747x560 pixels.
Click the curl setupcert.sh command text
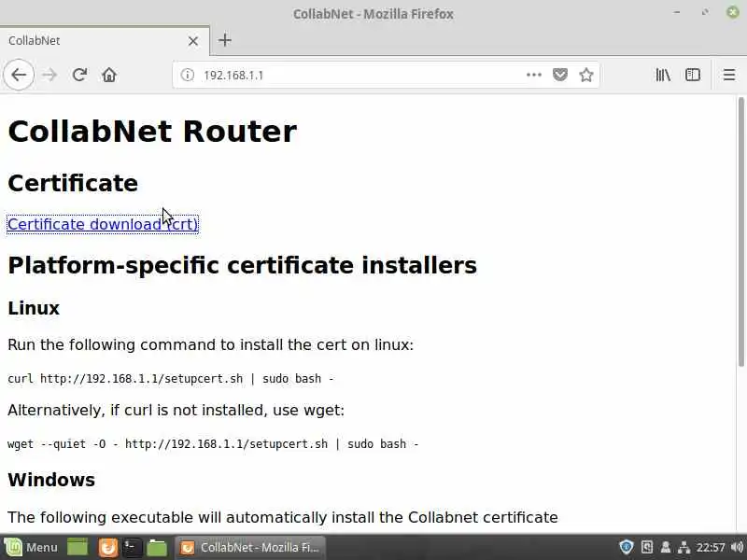[x=171, y=379]
